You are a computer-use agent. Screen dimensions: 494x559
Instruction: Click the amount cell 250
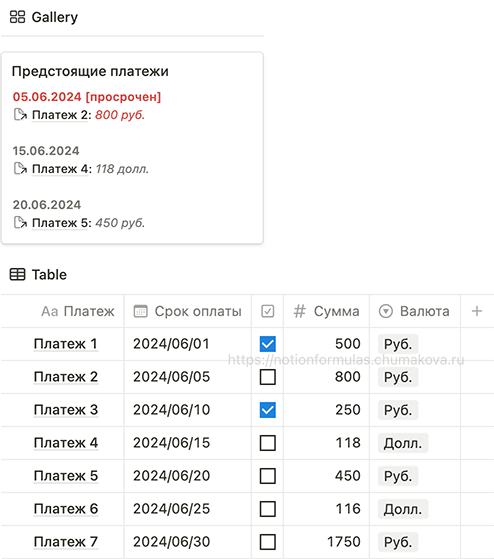[x=326, y=410]
